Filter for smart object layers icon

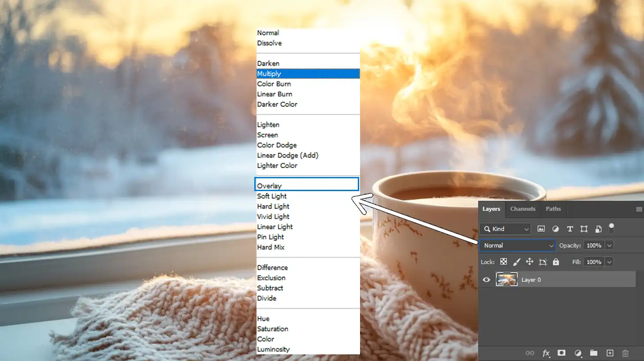point(598,229)
